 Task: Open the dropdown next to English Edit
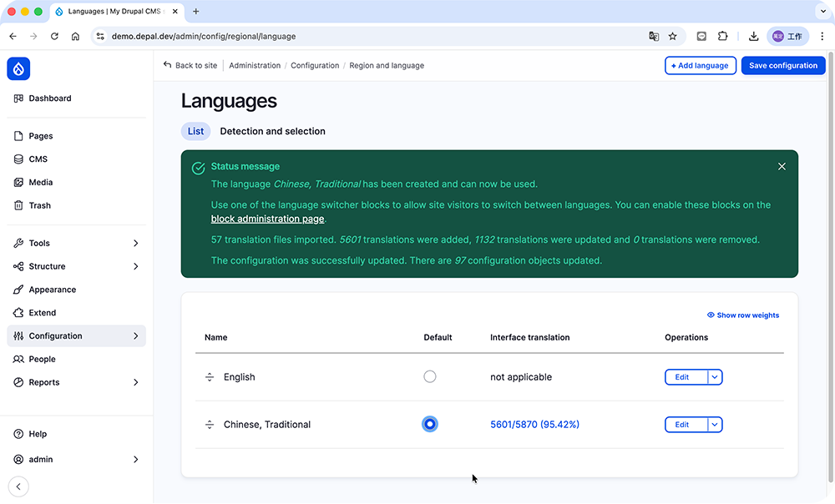click(715, 377)
